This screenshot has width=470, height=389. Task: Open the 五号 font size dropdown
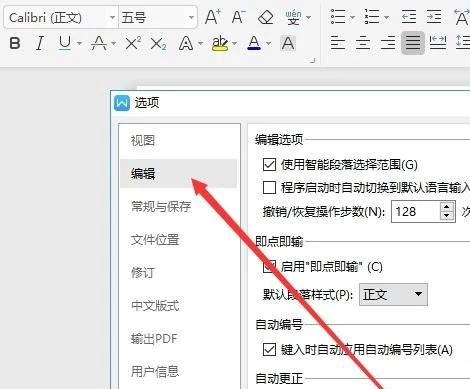(x=191, y=17)
